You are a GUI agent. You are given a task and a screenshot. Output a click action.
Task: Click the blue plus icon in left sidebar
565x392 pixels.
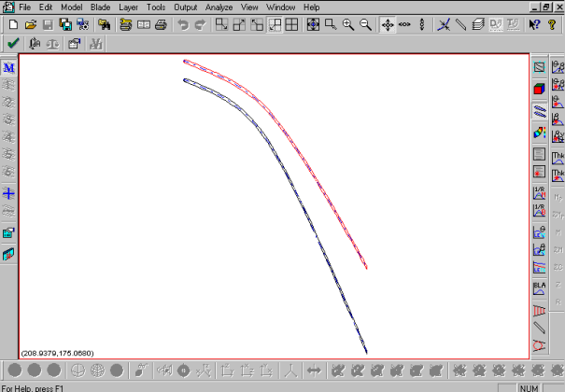[8, 193]
